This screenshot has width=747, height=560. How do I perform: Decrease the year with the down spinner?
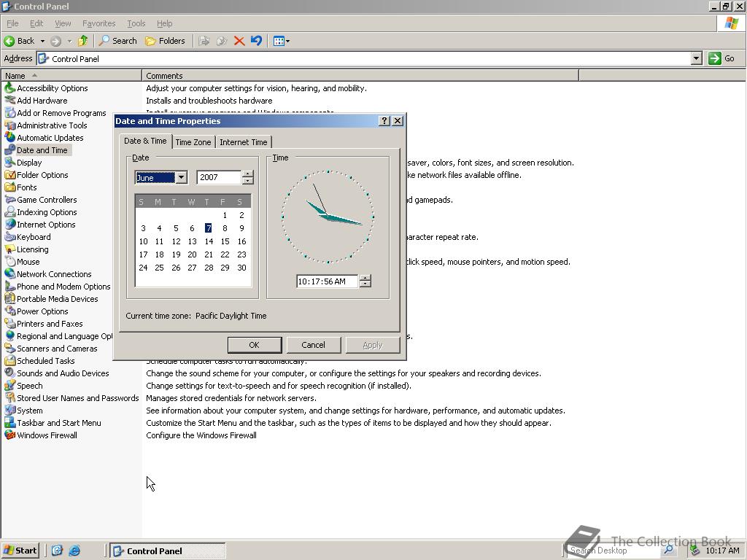(x=248, y=181)
